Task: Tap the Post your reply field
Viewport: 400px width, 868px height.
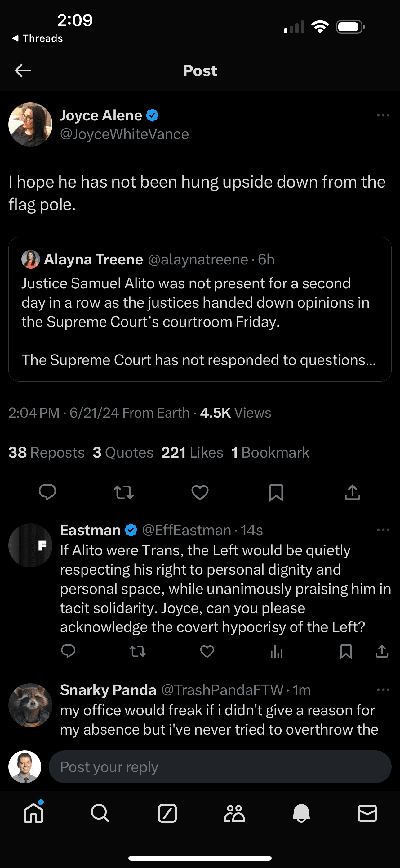Action: click(x=220, y=767)
